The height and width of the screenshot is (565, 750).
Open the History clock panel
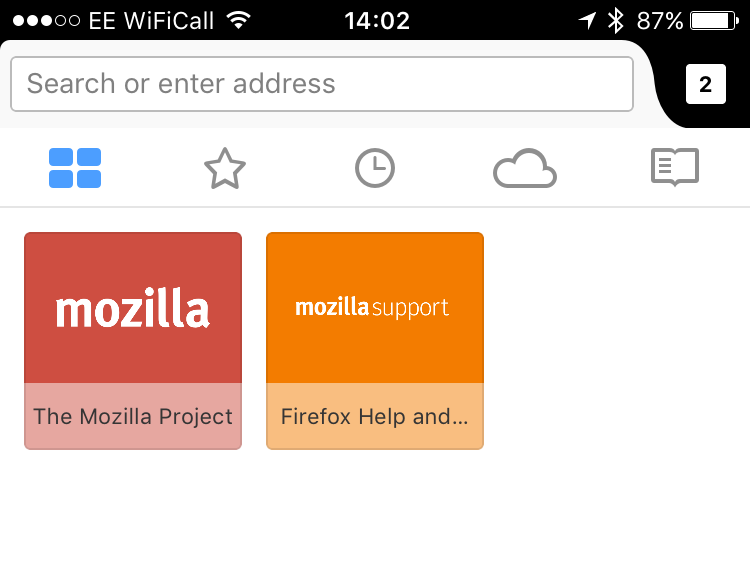click(375, 168)
